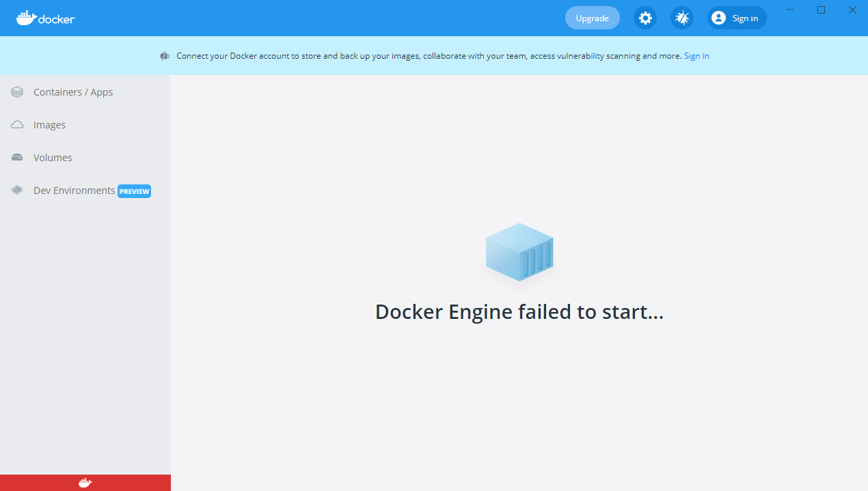The width and height of the screenshot is (868, 491).
Task: Click the Docker cube illustration
Action: [x=519, y=251]
